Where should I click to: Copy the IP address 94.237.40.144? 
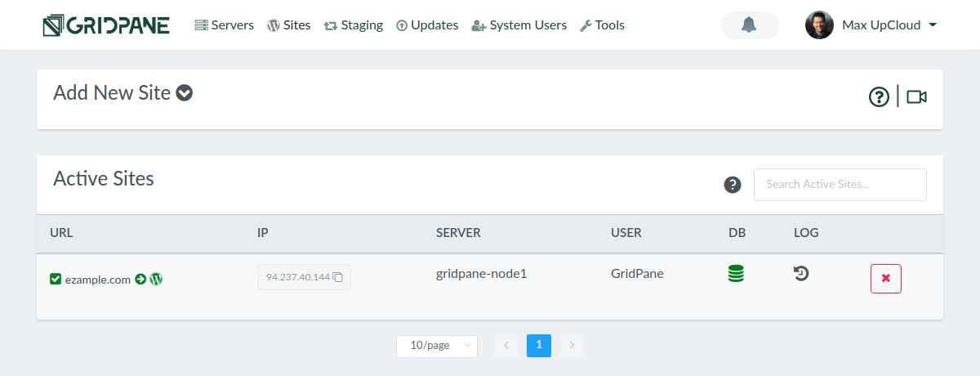[338, 277]
